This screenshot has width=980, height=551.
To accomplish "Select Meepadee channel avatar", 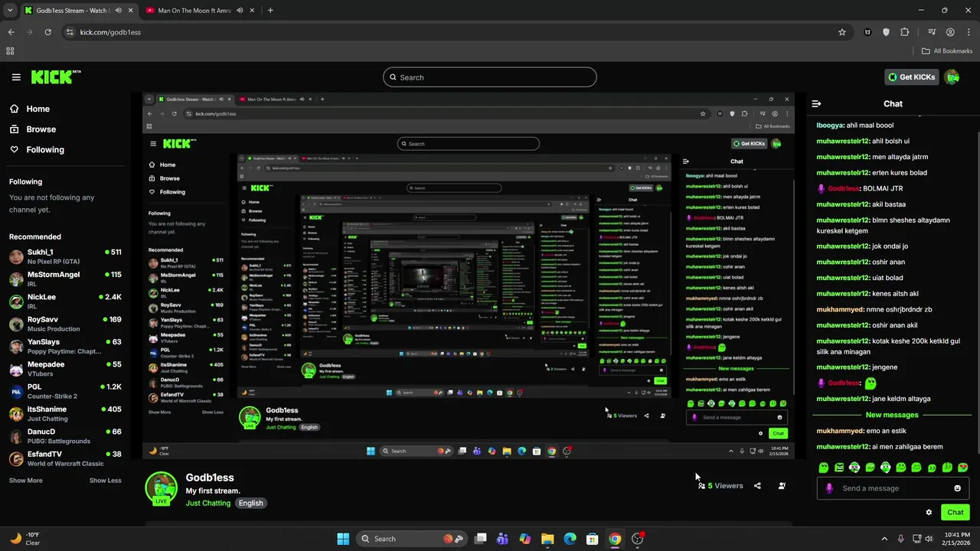I will pyautogui.click(x=16, y=369).
